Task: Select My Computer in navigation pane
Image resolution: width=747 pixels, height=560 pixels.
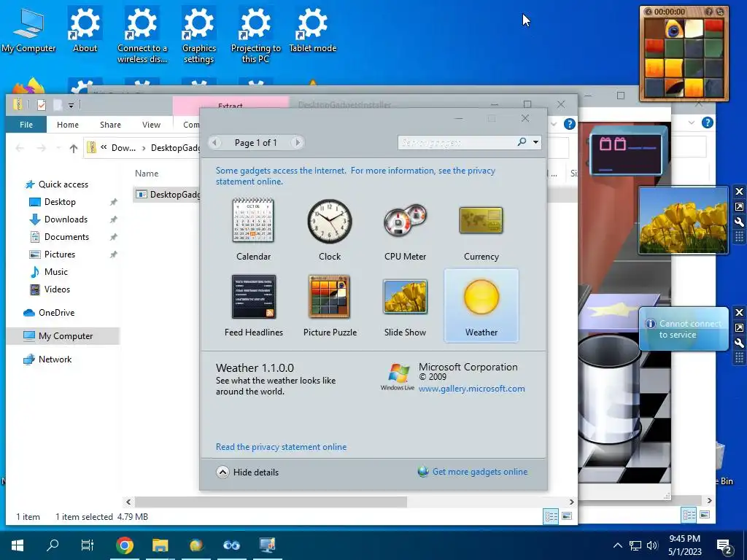Action: coord(63,336)
